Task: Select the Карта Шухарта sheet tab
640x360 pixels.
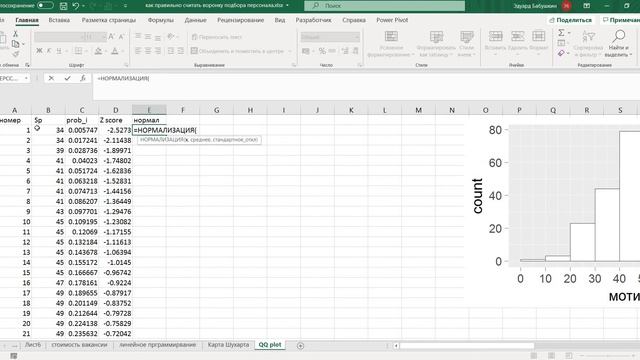Action: click(x=228, y=345)
